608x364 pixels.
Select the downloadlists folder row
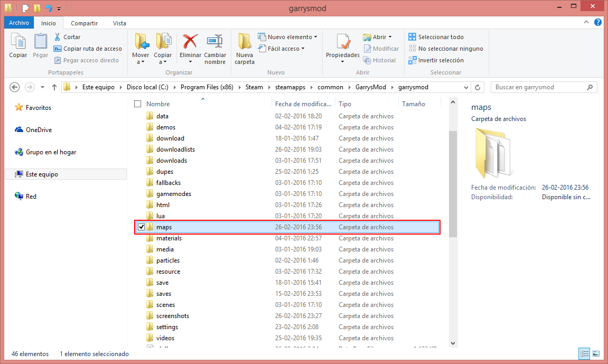click(287, 149)
